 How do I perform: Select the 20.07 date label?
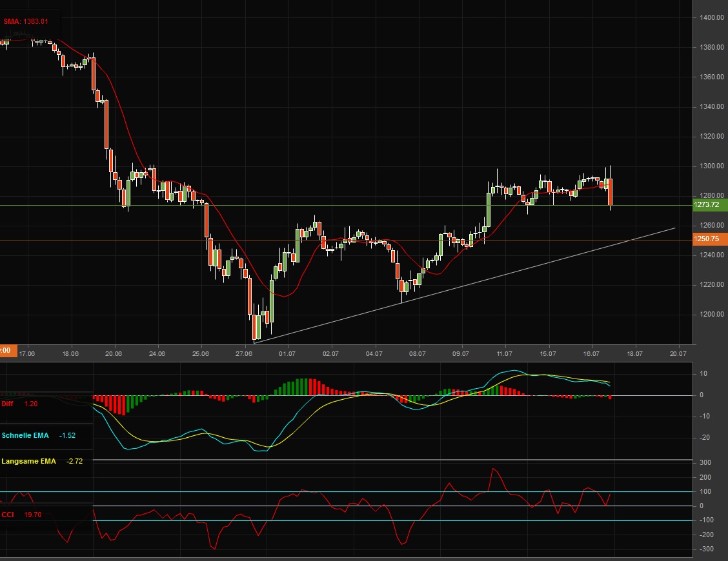click(x=678, y=353)
